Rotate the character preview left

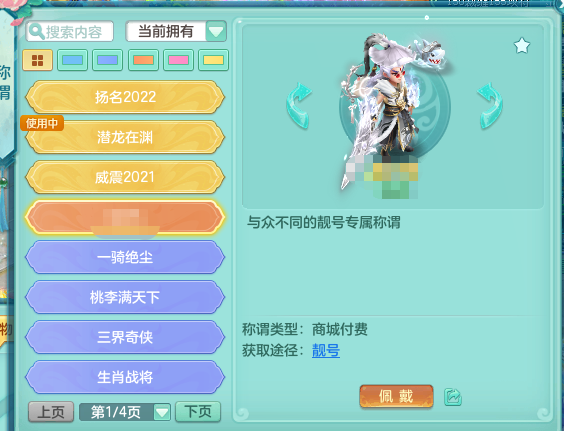(x=299, y=105)
